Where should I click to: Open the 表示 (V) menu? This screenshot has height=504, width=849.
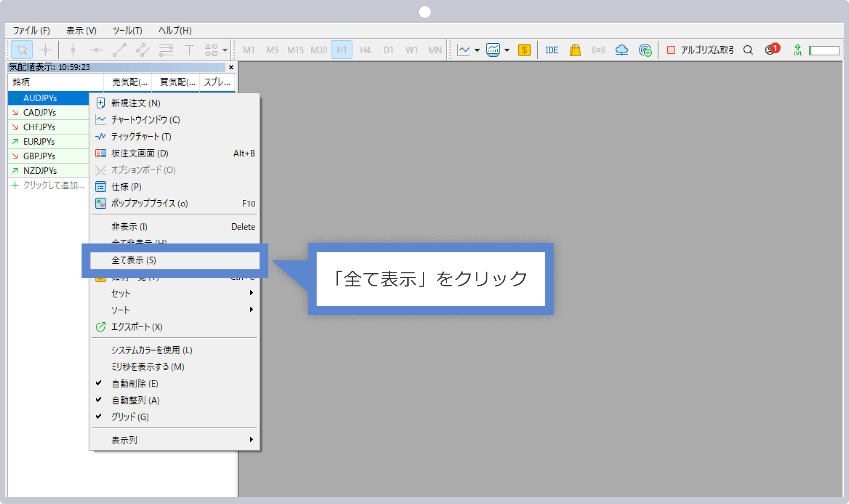click(x=81, y=31)
